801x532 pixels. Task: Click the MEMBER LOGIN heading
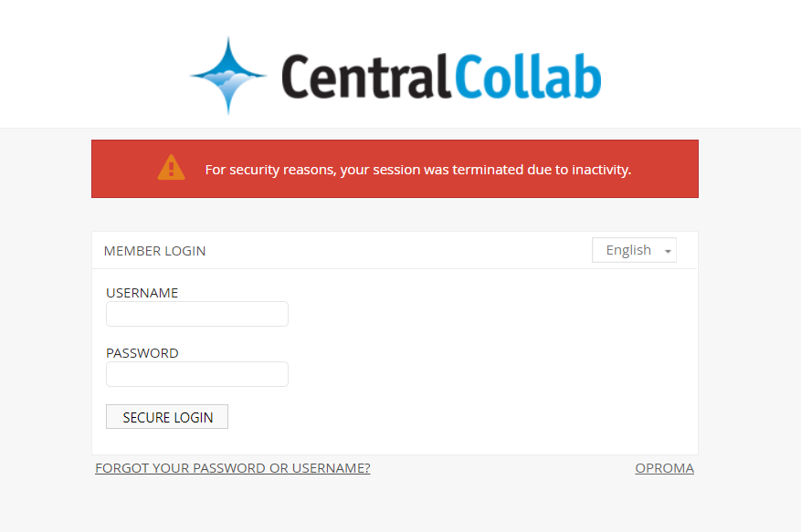155,251
